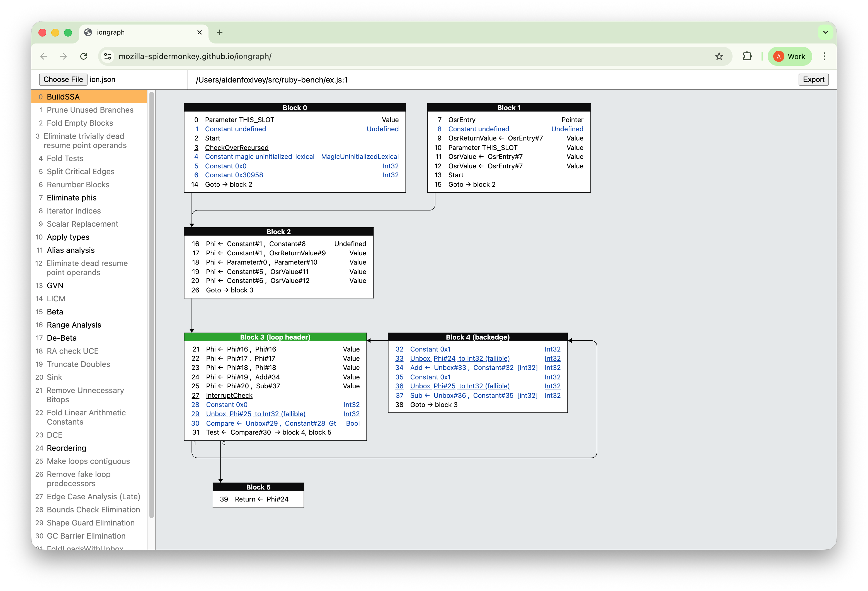This screenshot has height=591, width=868.
Task: Click the browser back navigation arrow
Action: pos(44,56)
